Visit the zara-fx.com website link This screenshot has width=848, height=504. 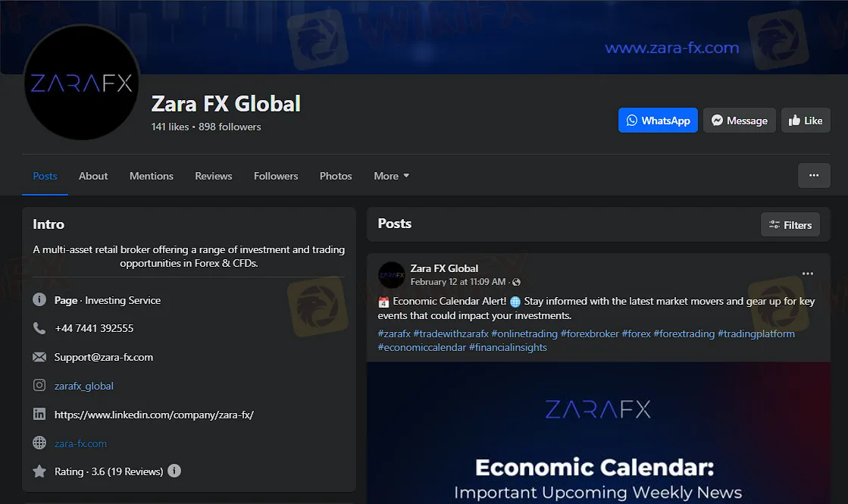pyautogui.click(x=80, y=443)
